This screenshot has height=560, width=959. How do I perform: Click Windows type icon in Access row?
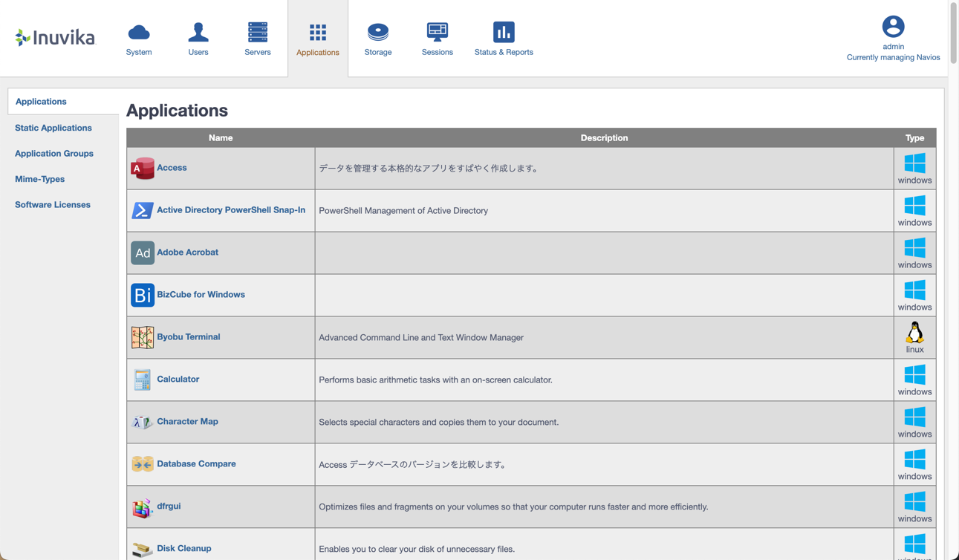pos(914,163)
